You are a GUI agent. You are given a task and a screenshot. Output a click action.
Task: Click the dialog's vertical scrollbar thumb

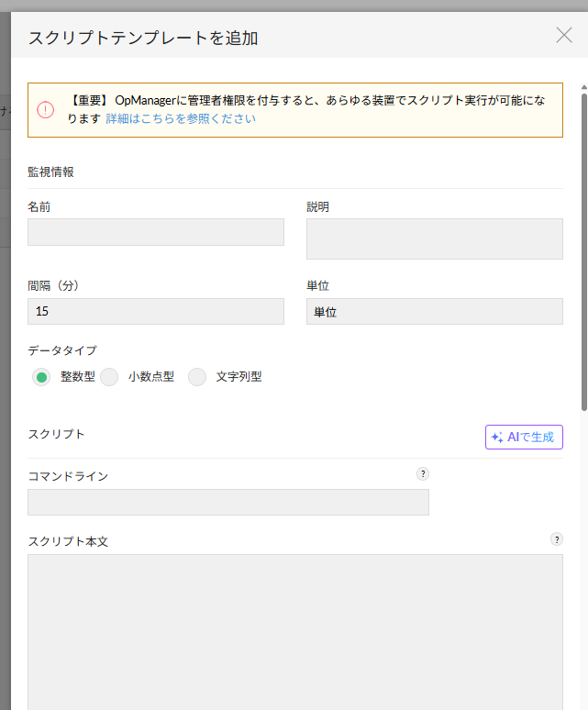click(x=584, y=252)
